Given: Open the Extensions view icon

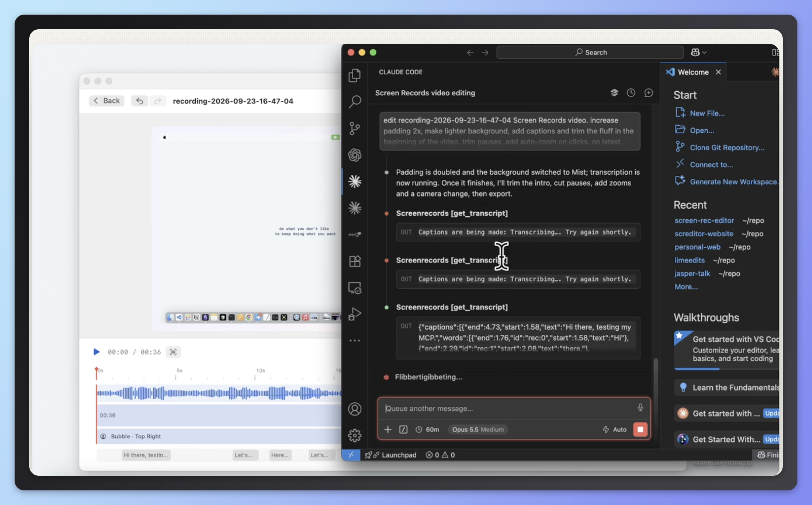Looking at the screenshot, I should point(355,261).
